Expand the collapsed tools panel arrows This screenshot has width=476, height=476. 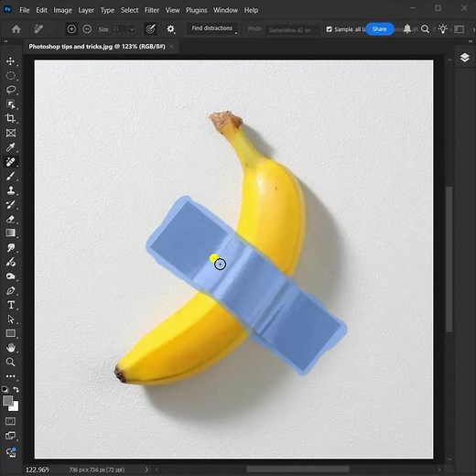pyautogui.click(x=5, y=41)
